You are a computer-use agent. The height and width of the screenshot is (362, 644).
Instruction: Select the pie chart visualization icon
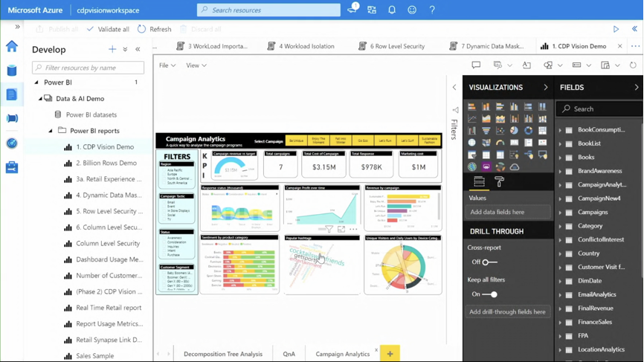coord(514,131)
